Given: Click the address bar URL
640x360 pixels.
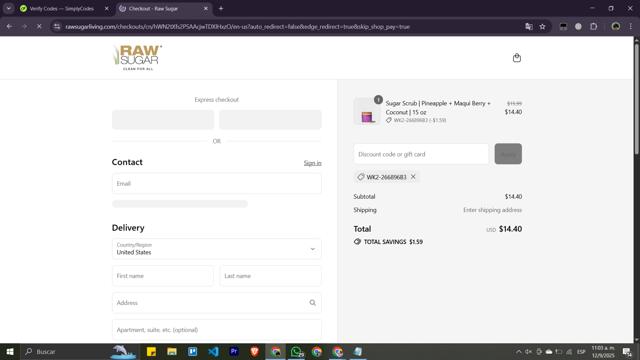Looking at the screenshot, I should pos(237,27).
